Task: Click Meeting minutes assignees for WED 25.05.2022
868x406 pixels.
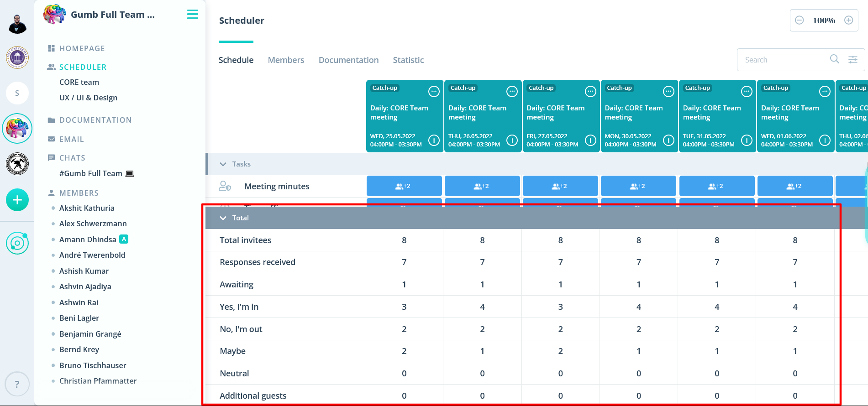Action: pos(404,186)
